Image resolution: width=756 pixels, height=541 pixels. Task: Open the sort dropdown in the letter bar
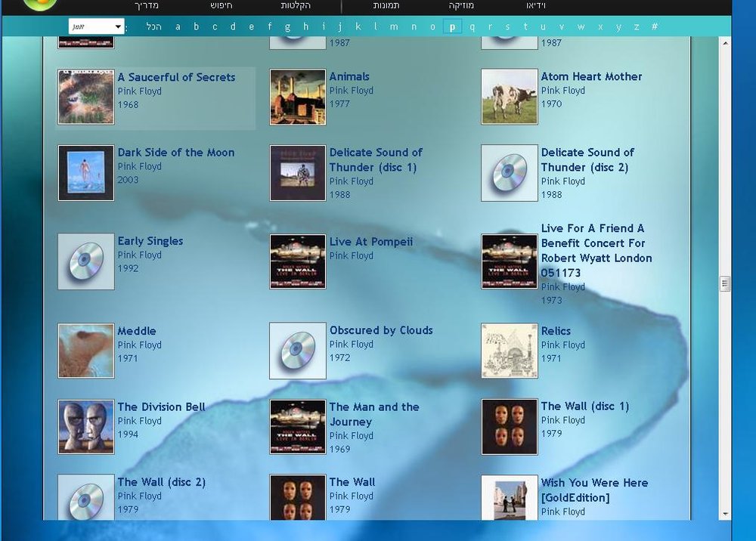(97, 26)
